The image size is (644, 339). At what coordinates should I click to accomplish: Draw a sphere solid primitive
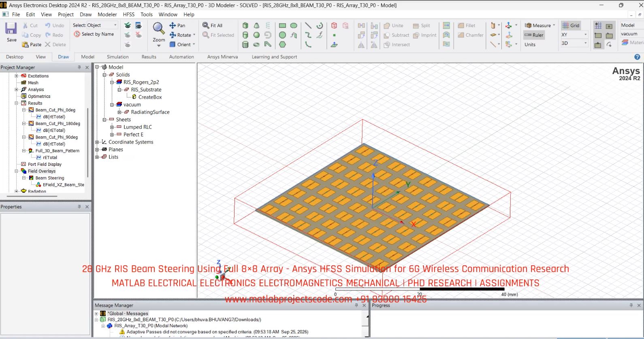pyautogui.click(x=256, y=35)
